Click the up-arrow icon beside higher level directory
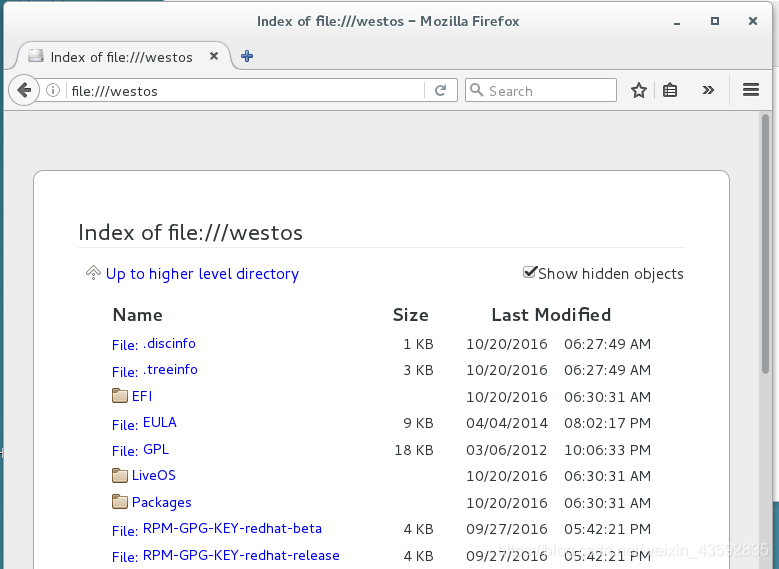The width and height of the screenshot is (779, 569). click(x=93, y=272)
